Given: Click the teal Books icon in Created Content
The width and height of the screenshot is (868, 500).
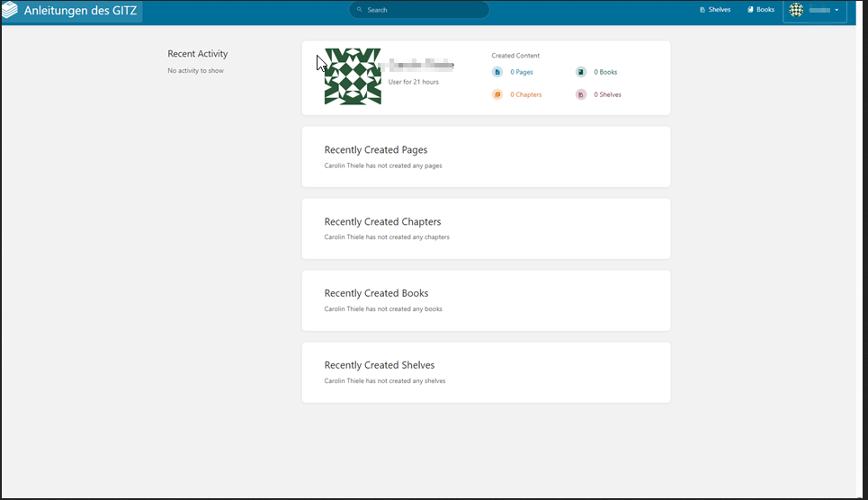Looking at the screenshot, I should [x=581, y=72].
